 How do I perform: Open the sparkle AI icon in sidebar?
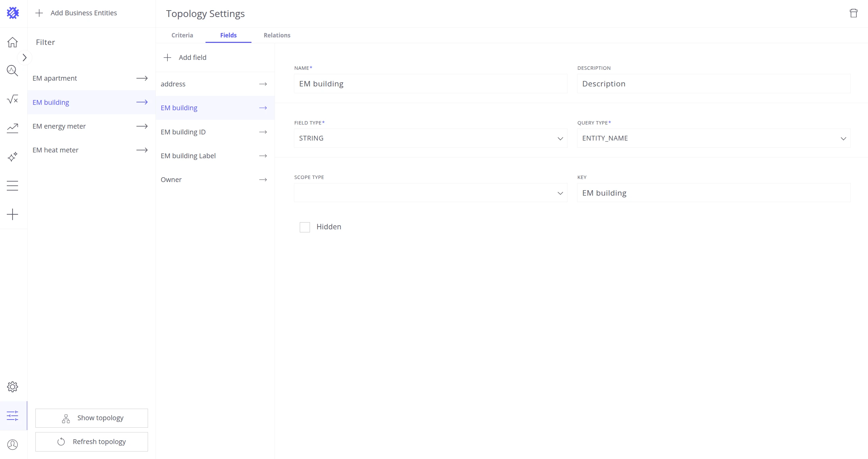[13, 157]
